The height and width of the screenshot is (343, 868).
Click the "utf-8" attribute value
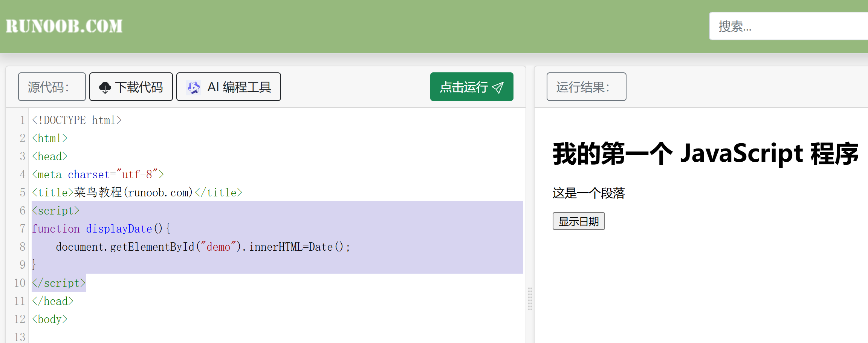coord(137,175)
